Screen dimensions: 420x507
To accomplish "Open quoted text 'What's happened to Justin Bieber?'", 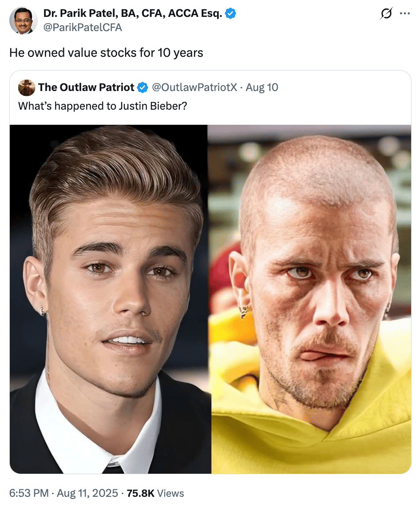I will 103,106.
